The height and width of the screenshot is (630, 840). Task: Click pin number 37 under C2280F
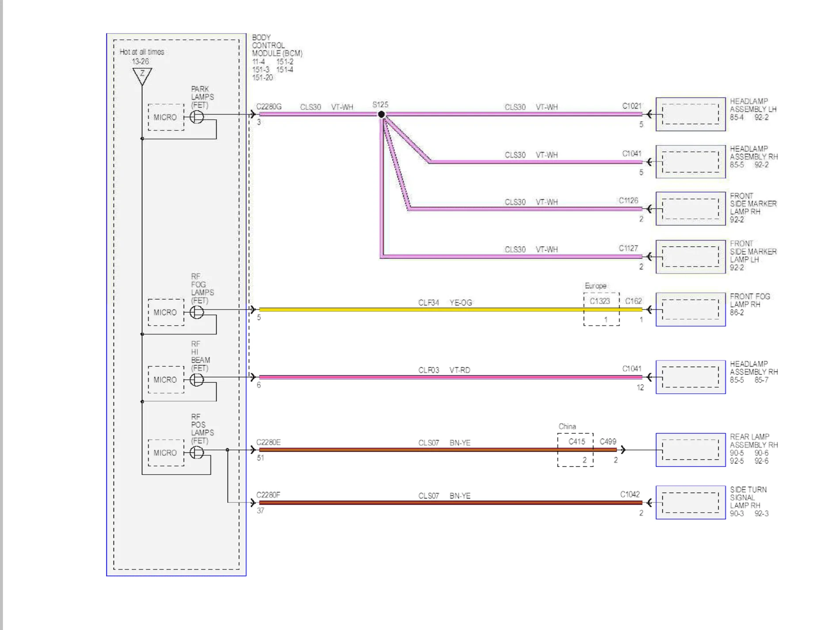260,511
